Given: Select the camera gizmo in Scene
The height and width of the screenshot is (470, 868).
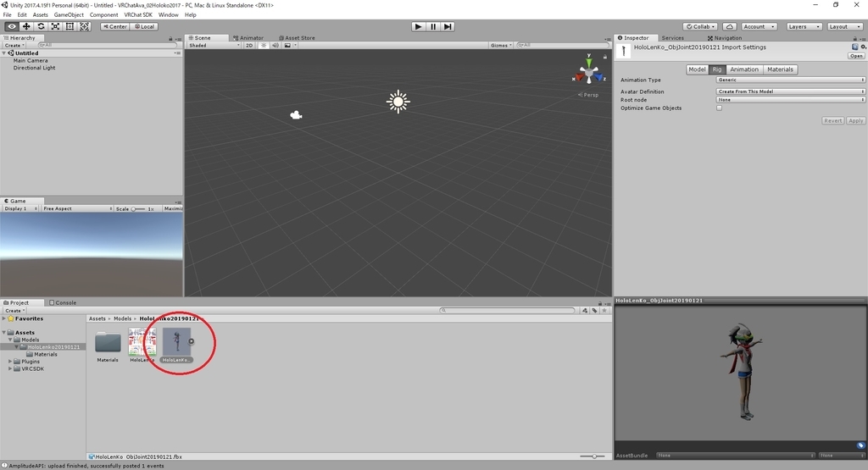Looking at the screenshot, I should pyautogui.click(x=296, y=115).
